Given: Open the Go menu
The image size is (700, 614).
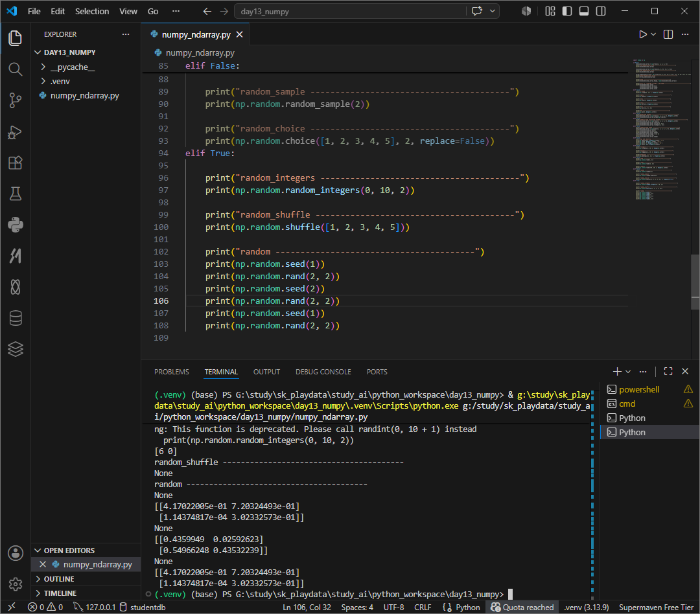Looking at the screenshot, I should click(x=153, y=11).
